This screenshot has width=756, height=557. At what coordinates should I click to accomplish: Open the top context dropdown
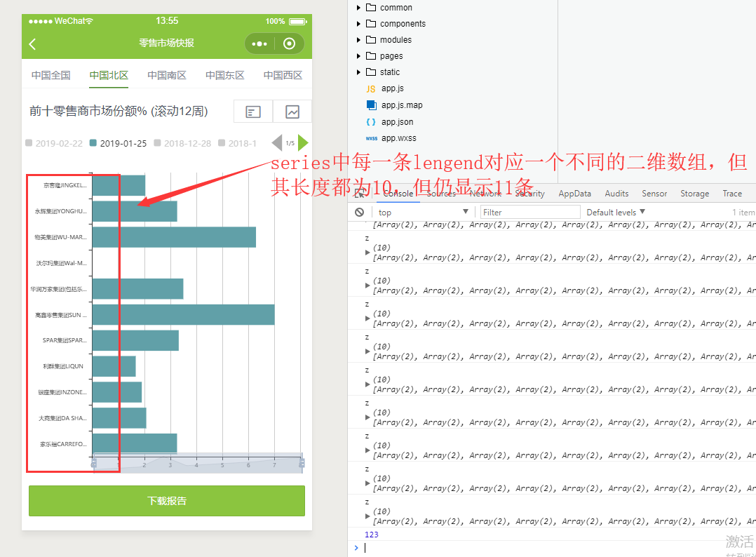(423, 212)
